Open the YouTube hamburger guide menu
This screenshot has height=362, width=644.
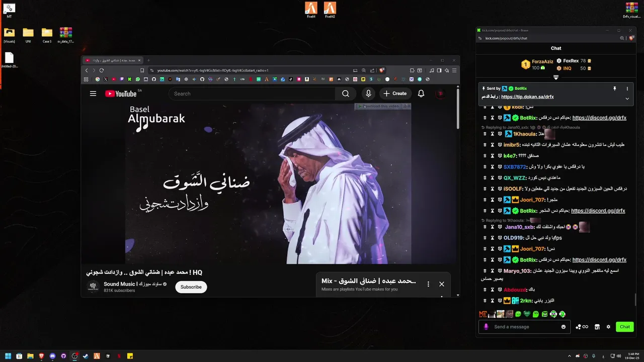point(93,94)
